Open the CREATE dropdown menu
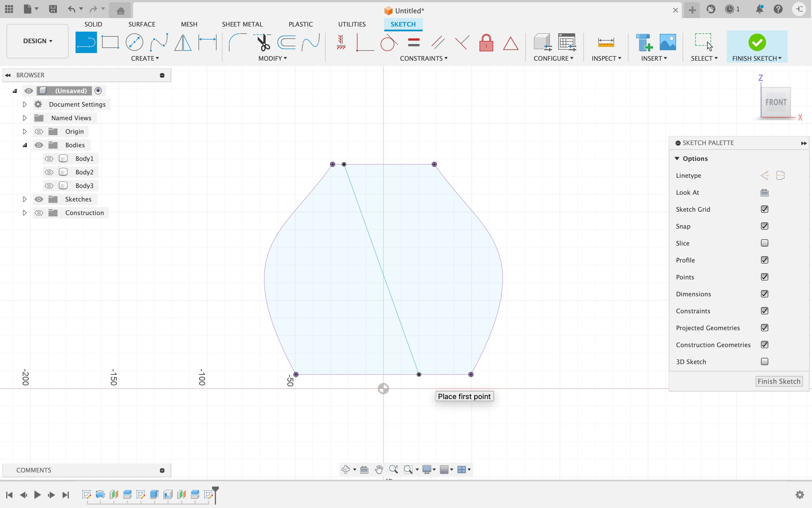The image size is (812, 508). tap(145, 58)
